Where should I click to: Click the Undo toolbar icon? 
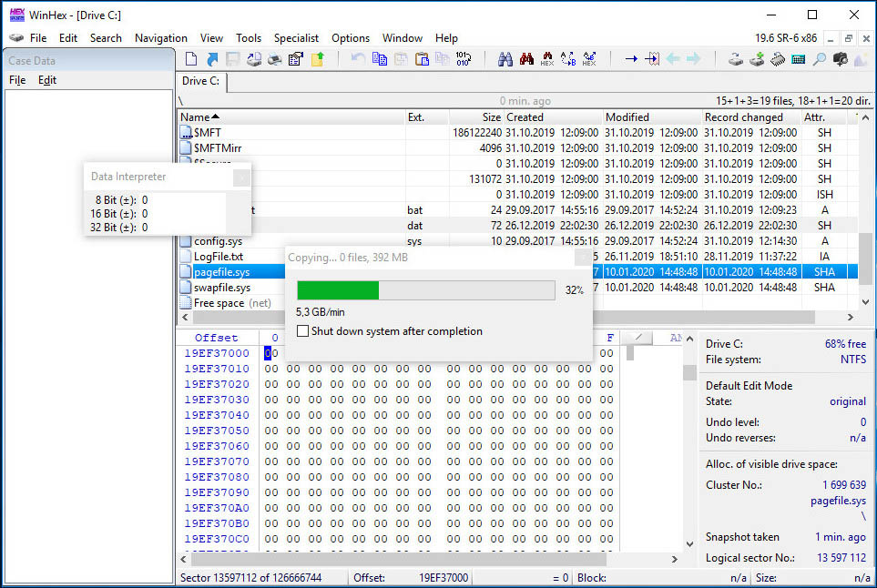tap(358, 58)
